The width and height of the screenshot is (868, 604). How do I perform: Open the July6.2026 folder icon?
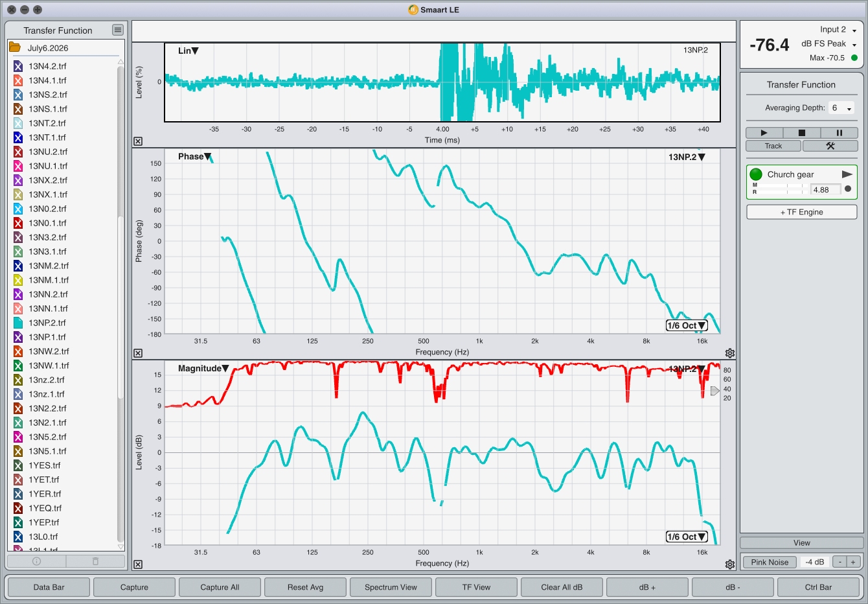coord(16,47)
